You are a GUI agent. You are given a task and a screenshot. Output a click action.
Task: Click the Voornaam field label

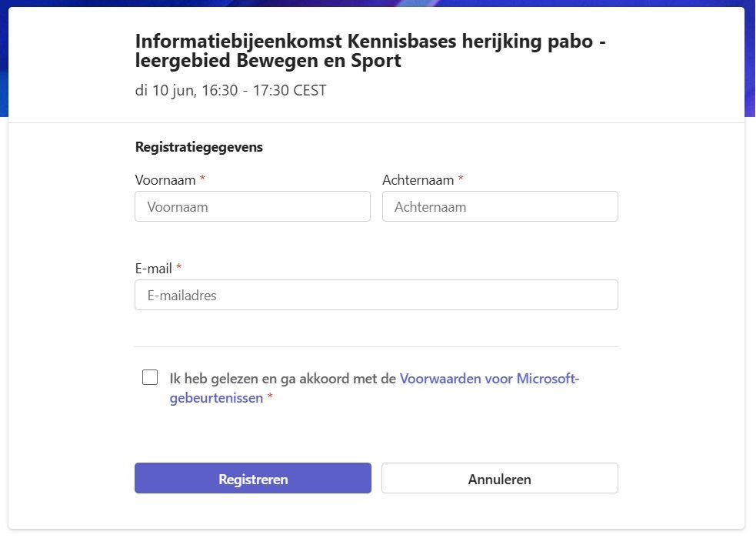(165, 180)
